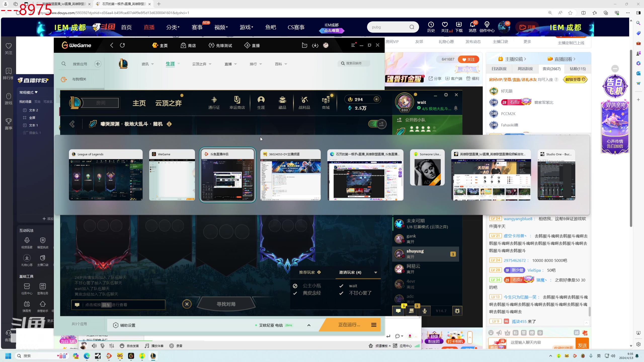Click the WeGame refresh icon
Screen dimensions: 644x362
tap(122, 45)
